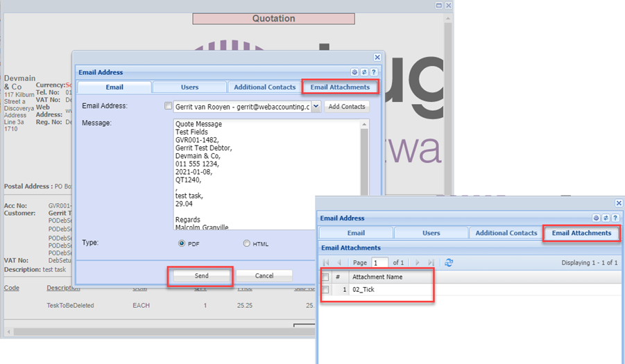This screenshot has height=364, width=625.
Task: Open Email Attachments tab in upper dialog
Action: click(340, 87)
